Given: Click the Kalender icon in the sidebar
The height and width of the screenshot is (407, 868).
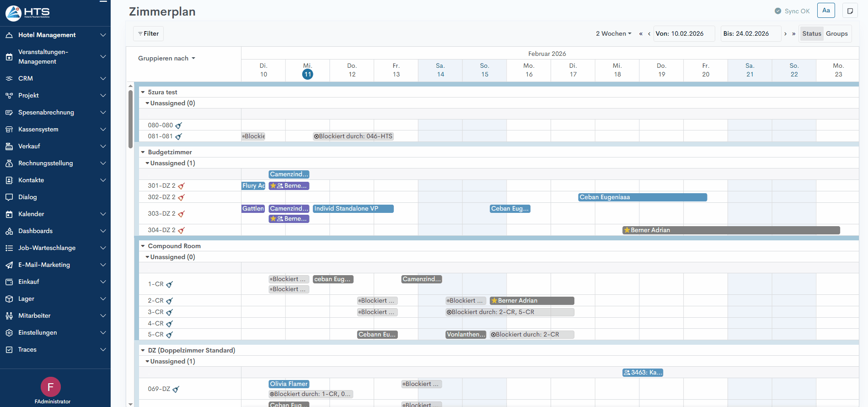Looking at the screenshot, I should coord(9,214).
